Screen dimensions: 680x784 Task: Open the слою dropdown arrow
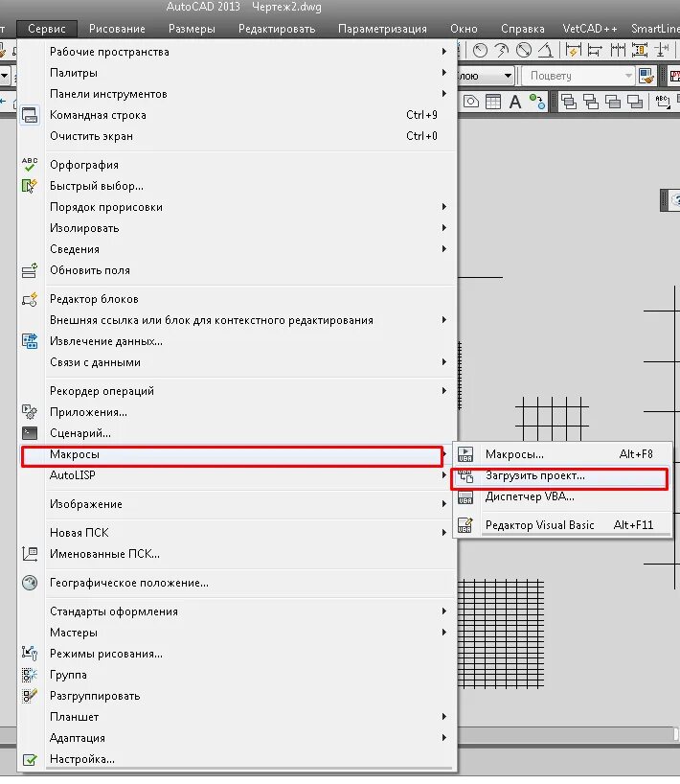click(508, 76)
